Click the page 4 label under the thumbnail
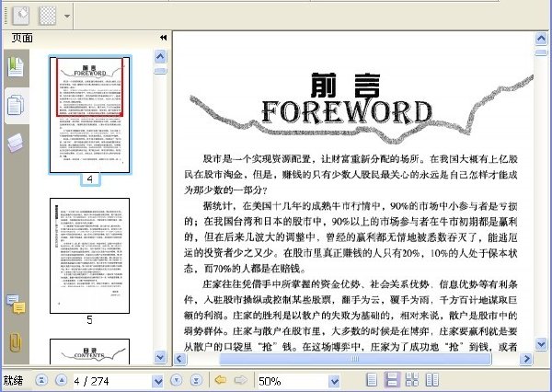 click(x=90, y=179)
